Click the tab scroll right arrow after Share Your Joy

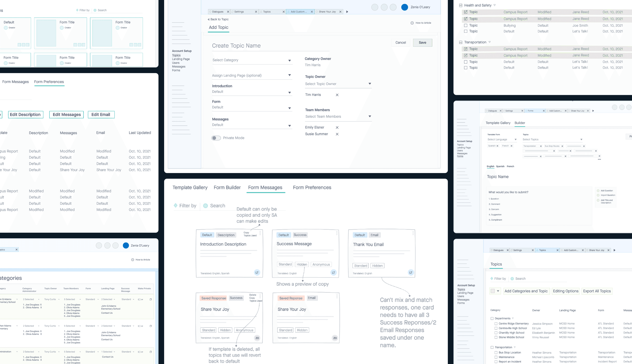[347, 12]
